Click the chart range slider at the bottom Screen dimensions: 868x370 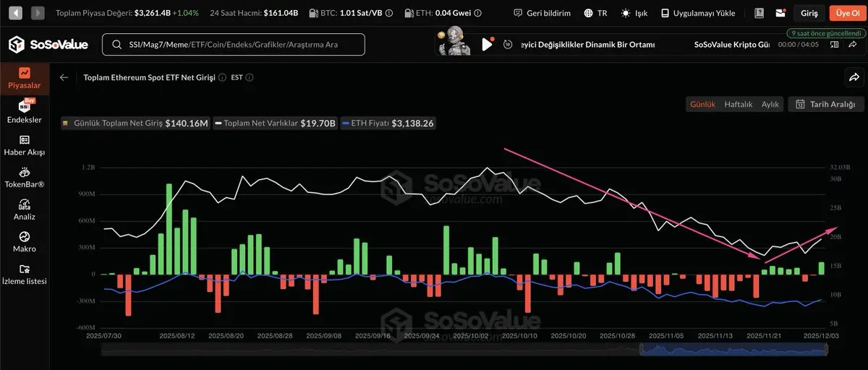click(x=465, y=350)
